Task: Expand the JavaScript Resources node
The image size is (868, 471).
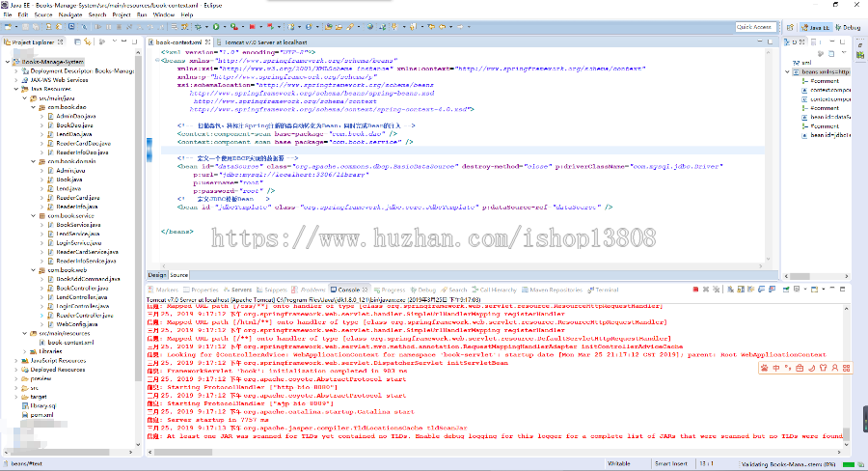Action: [x=16, y=361]
